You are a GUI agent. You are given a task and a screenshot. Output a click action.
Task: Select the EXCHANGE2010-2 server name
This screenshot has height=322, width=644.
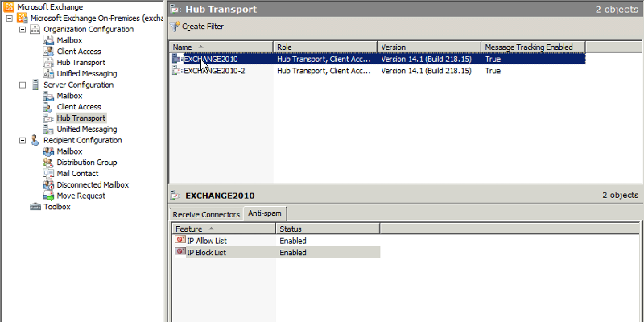pos(215,71)
